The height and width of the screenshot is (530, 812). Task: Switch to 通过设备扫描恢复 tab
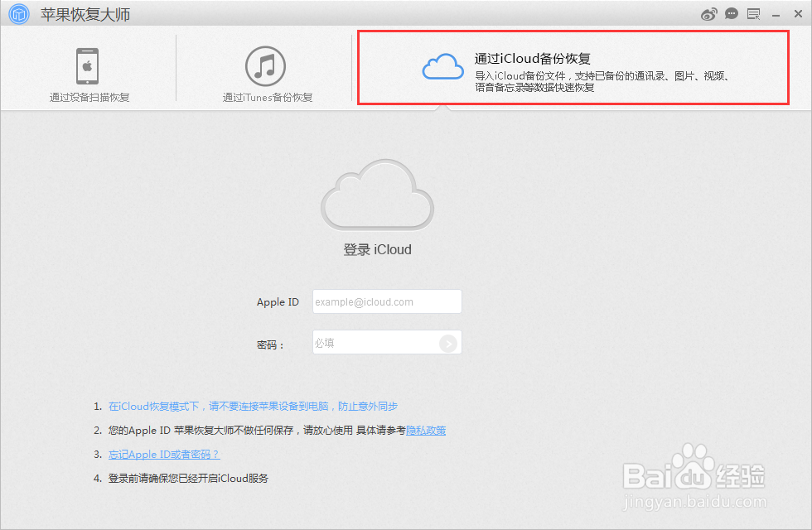89,98
